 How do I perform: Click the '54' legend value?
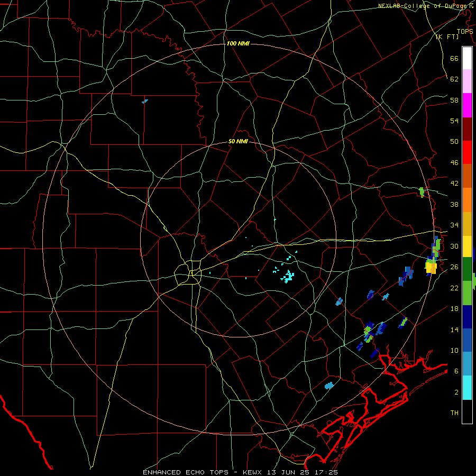[x=454, y=121]
